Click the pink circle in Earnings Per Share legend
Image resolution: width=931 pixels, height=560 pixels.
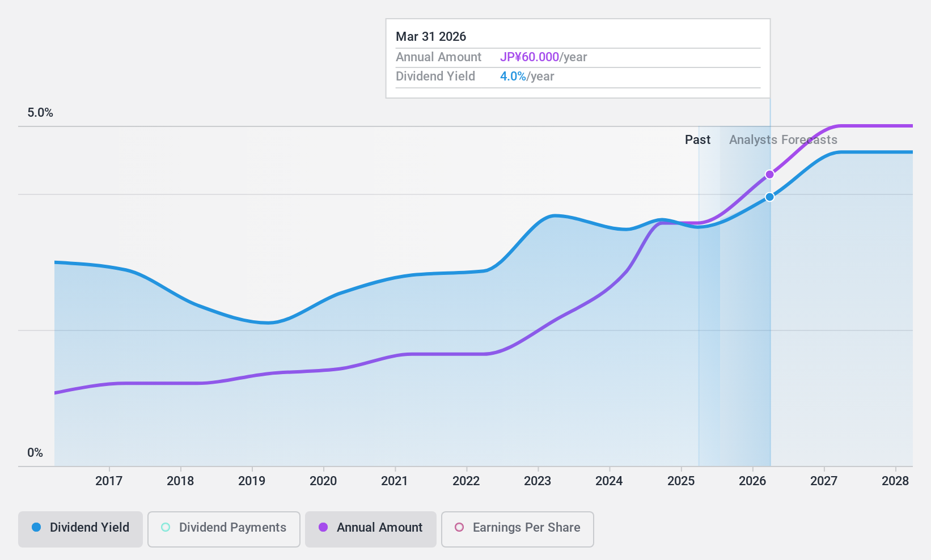459,527
